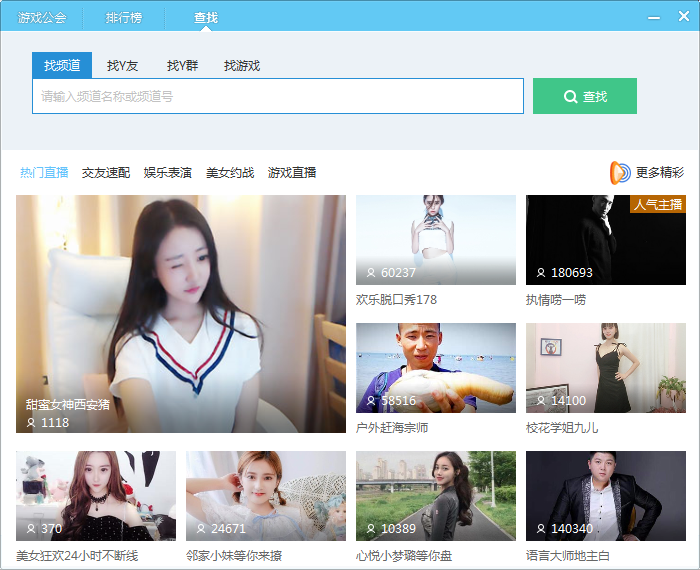700x570 pixels.
Task: Open the 执情唠一唠 thumbnail
Action: (606, 240)
